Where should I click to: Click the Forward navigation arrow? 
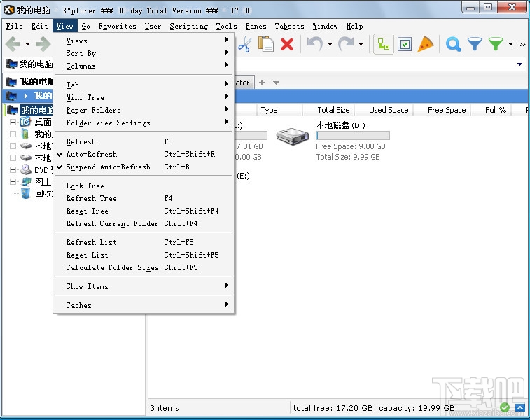[x=43, y=44]
